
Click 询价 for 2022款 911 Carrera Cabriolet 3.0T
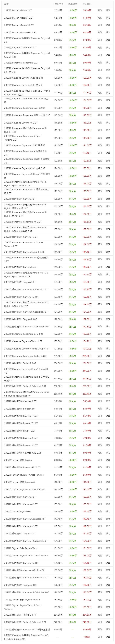[100, 519]
